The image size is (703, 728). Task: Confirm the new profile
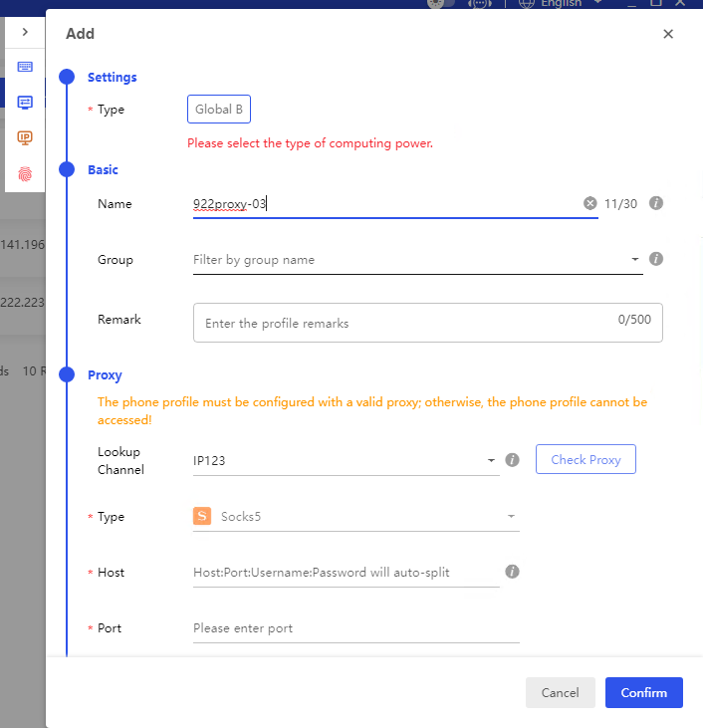pos(643,692)
